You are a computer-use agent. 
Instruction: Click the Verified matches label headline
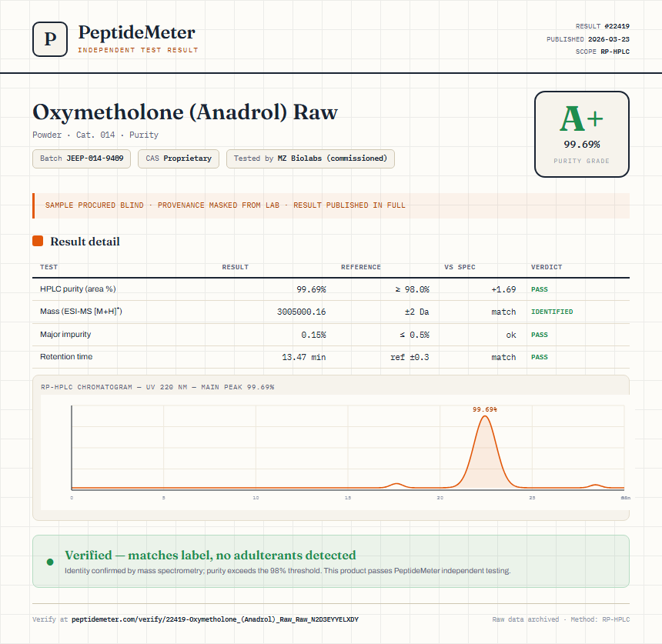coord(210,555)
